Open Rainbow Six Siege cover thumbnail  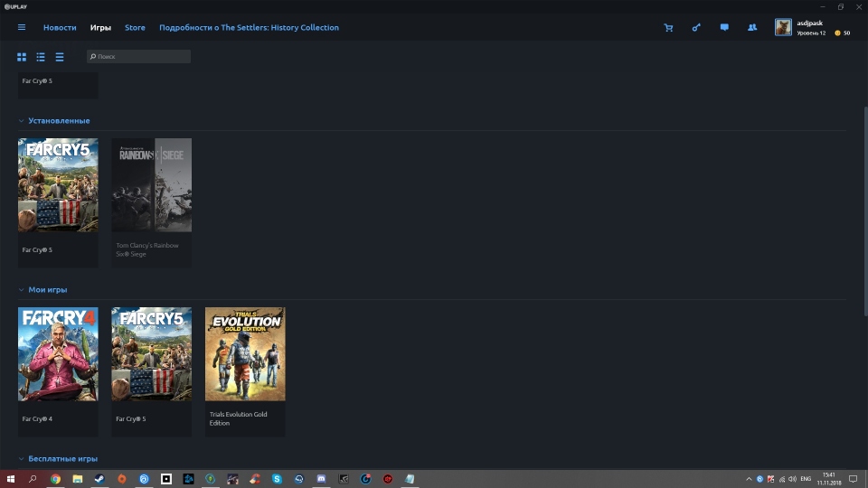click(x=152, y=184)
